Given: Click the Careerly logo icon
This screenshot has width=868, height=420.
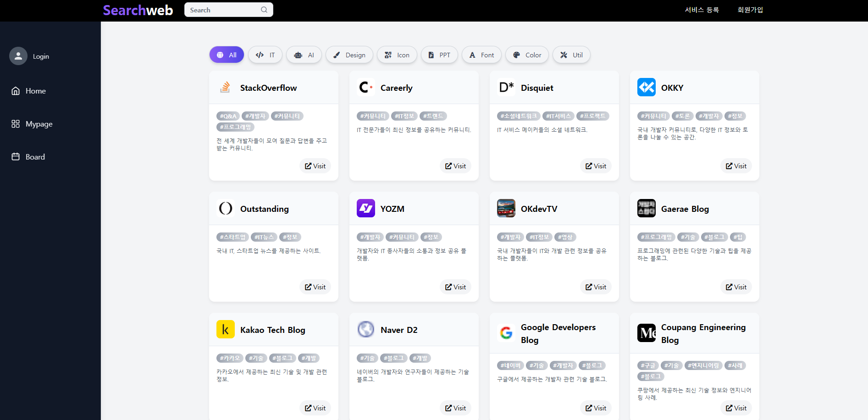Looking at the screenshot, I should point(365,87).
